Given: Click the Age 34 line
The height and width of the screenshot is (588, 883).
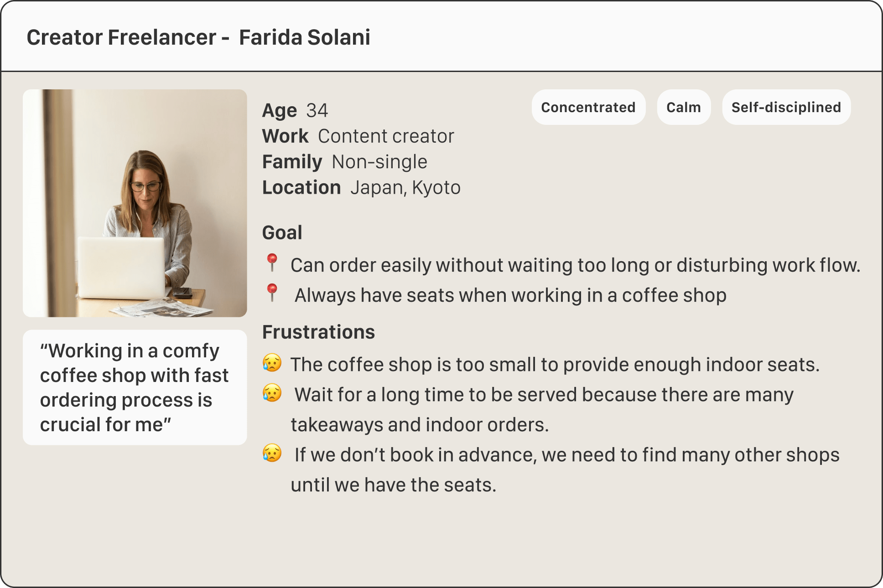Looking at the screenshot, I should click(x=295, y=110).
